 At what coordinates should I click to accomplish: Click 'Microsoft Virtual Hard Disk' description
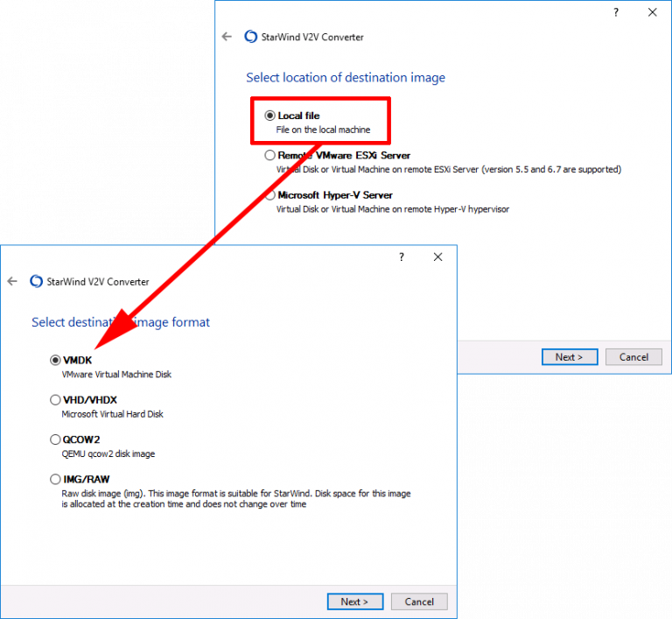(x=112, y=414)
